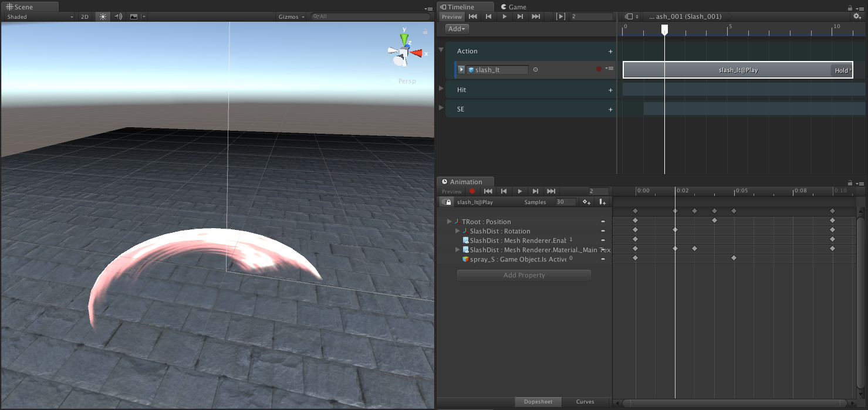This screenshot has height=410, width=868.
Task: Adjust the Samples value field to change framerate
Action: pyautogui.click(x=562, y=202)
